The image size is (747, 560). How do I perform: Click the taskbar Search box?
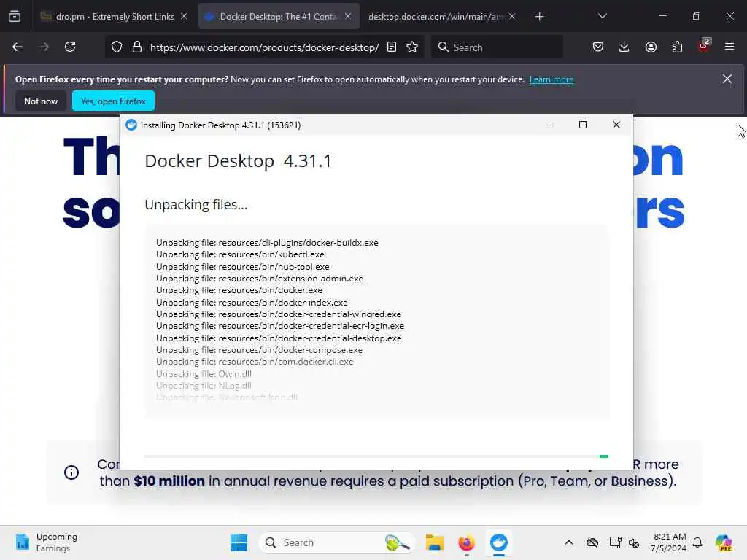point(336,542)
